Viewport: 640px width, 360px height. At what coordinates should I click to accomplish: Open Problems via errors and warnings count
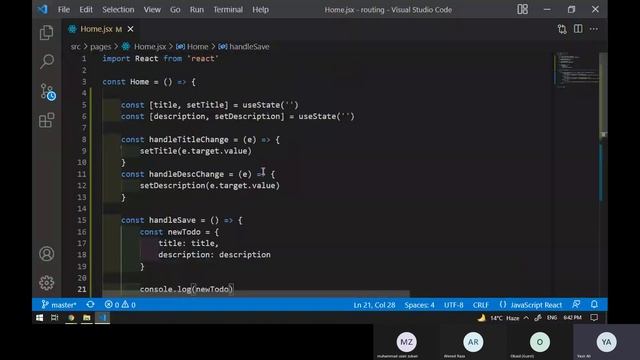(120, 304)
